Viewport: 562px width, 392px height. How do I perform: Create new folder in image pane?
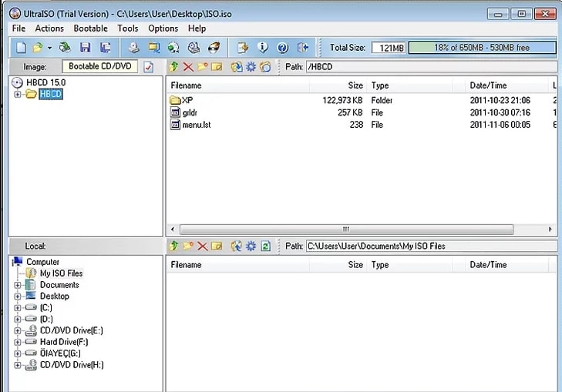click(203, 66)
